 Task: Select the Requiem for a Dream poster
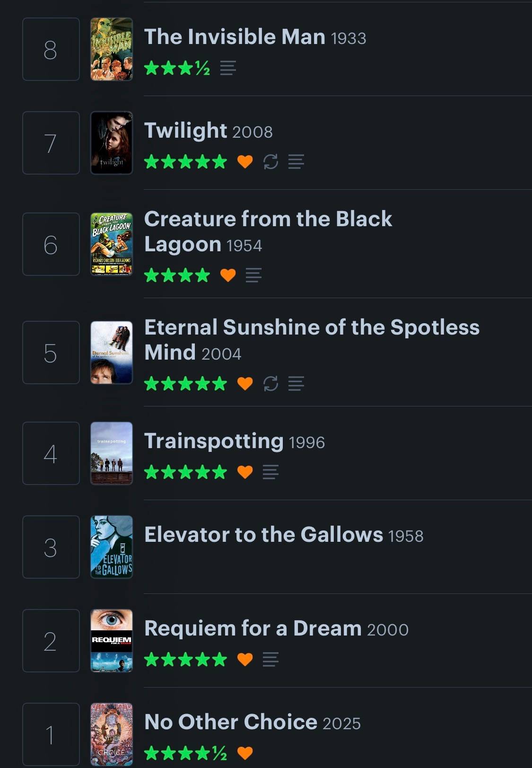tap(112, 641)
